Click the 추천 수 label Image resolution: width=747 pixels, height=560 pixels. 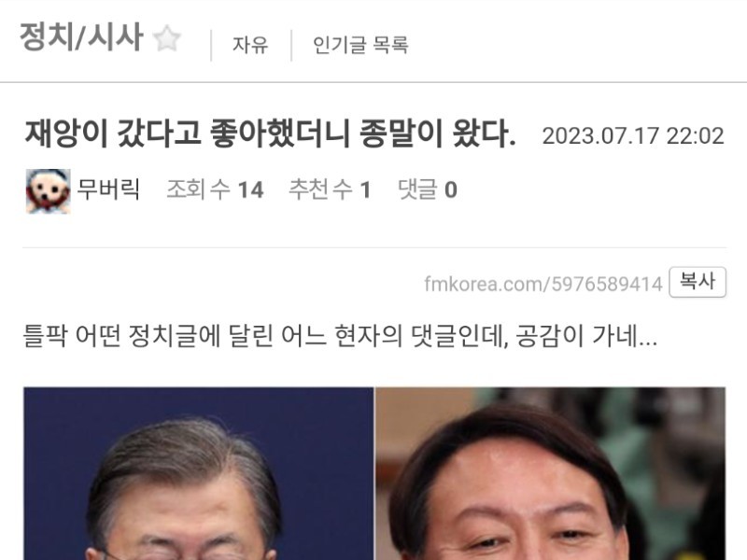pos(320,189)
